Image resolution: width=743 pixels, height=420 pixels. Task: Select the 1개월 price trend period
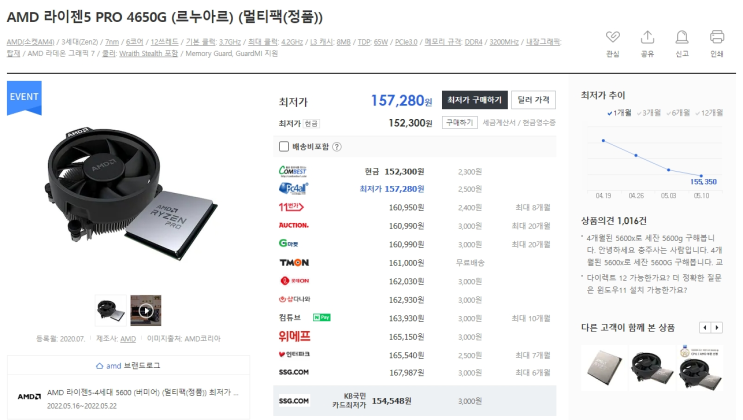point(619,113)
